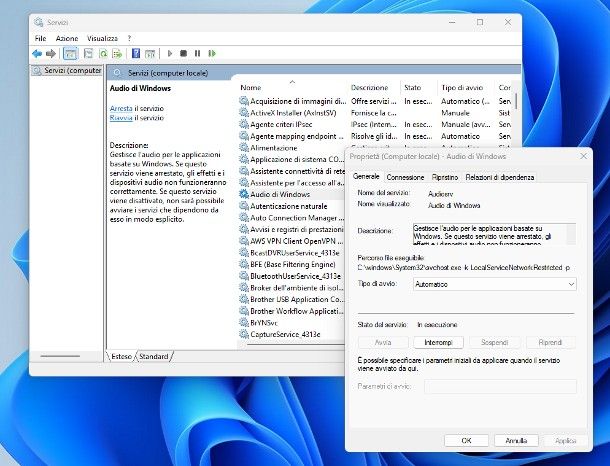Viewport: 610px width, 466px height.
Task: Click gear icon of Acquisizione di immagini
Action: click(x=244, y=101)
